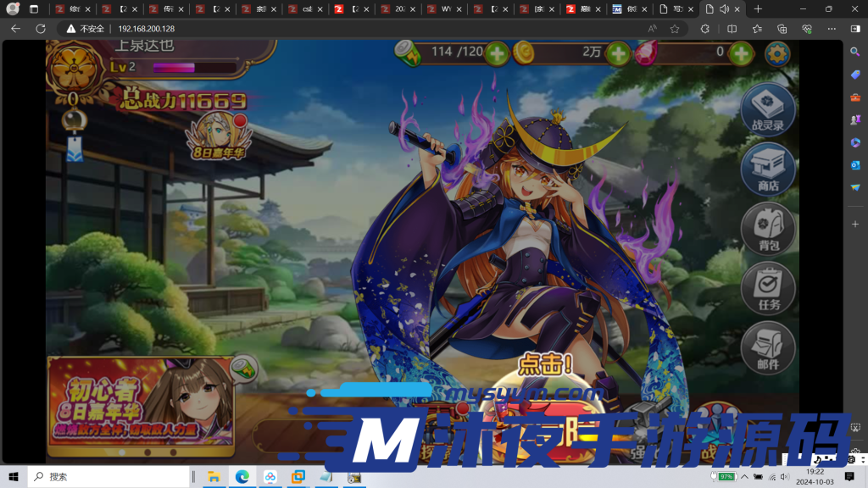
Task: Add gold coins with the plus button
Action: [x=618, y=54]
